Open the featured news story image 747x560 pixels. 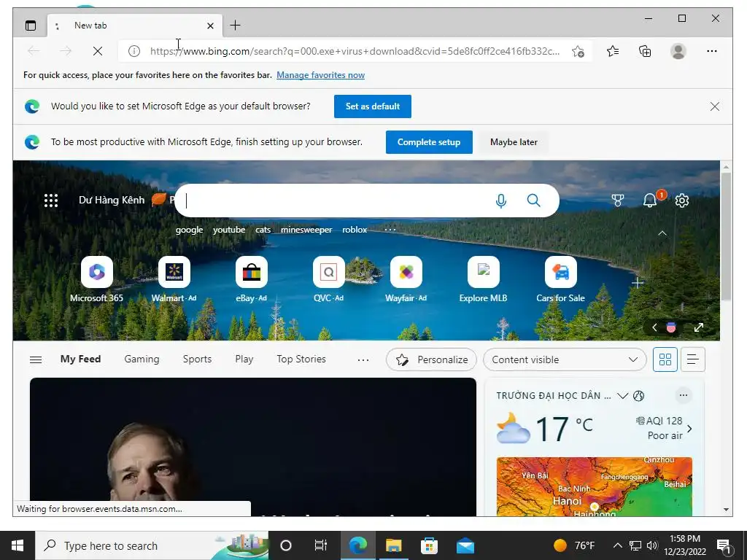253,447
